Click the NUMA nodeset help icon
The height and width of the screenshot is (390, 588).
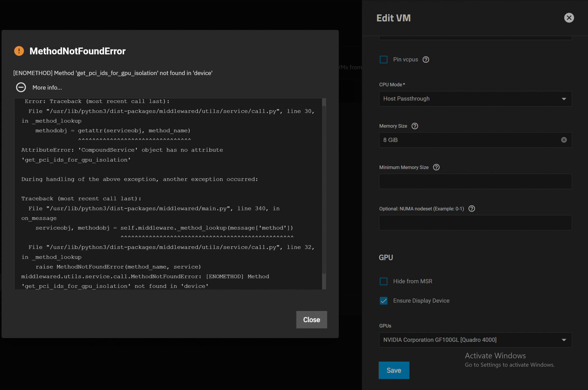[472, 209]
